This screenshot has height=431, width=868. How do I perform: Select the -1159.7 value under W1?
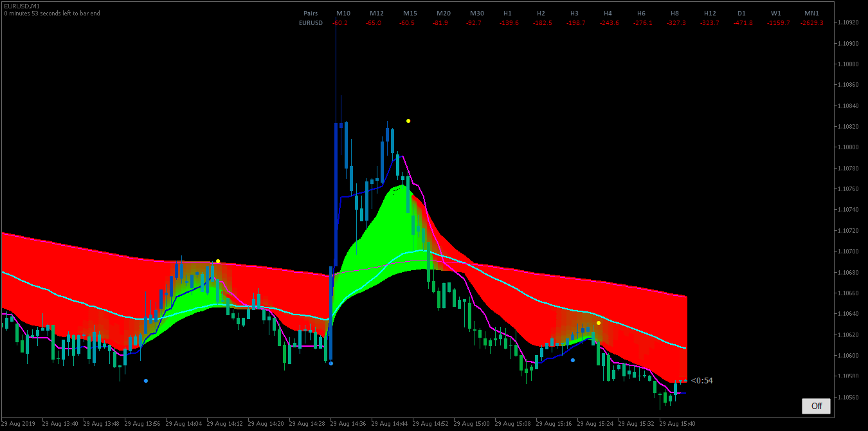(778, 23)
